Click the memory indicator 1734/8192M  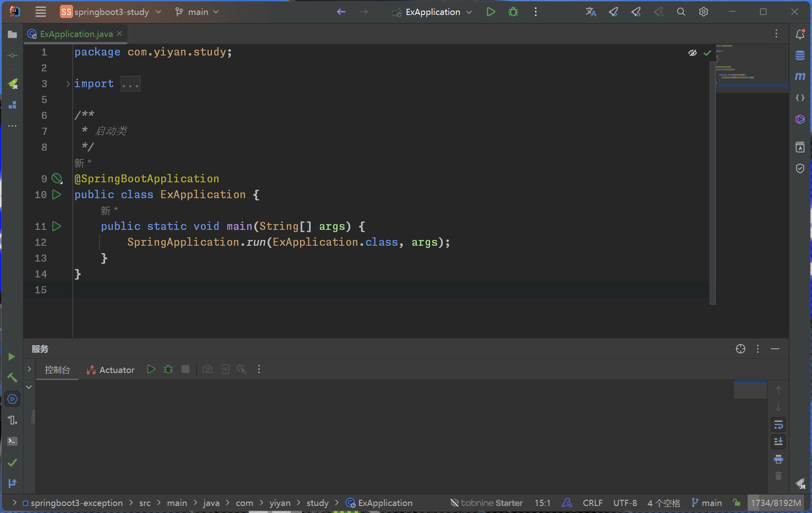click(x=776, y=503)
